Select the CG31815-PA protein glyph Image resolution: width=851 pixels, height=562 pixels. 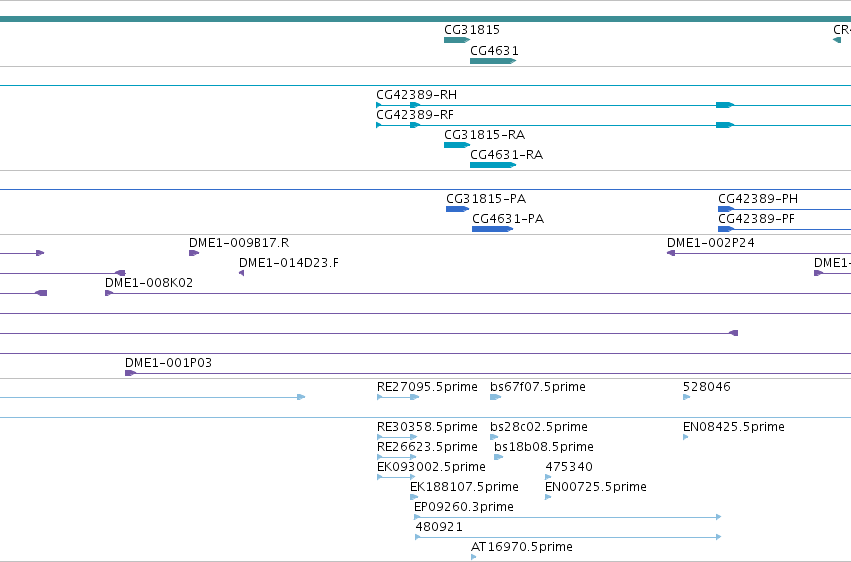click(x=458, y=209)
